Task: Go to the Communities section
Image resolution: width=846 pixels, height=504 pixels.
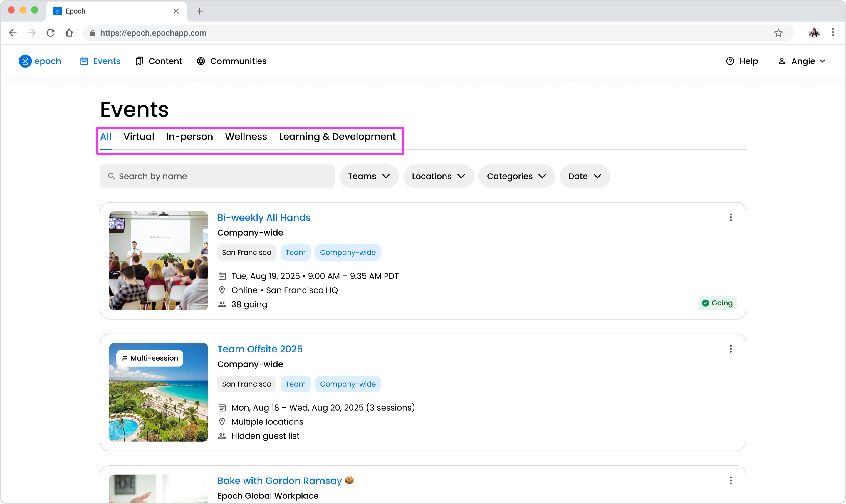Action: click(x=232, y=61)
